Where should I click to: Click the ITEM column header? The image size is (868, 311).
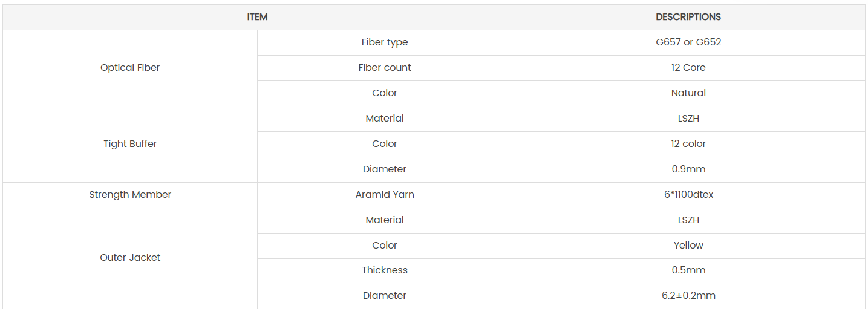257,17
